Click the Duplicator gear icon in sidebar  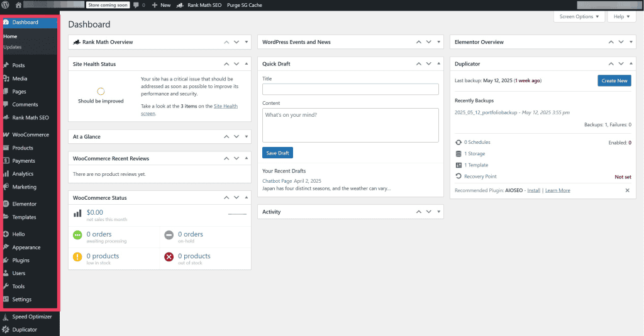(6, 330)
